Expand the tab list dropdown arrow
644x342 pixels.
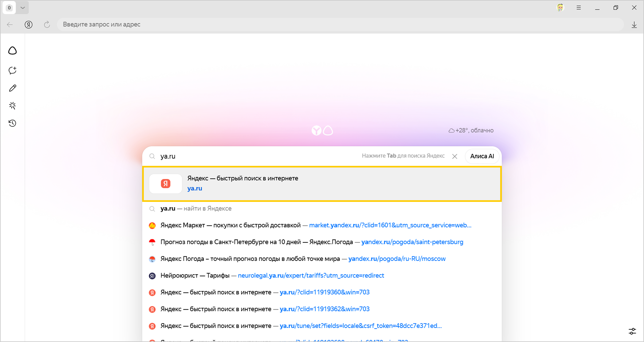tap(23, 8)
